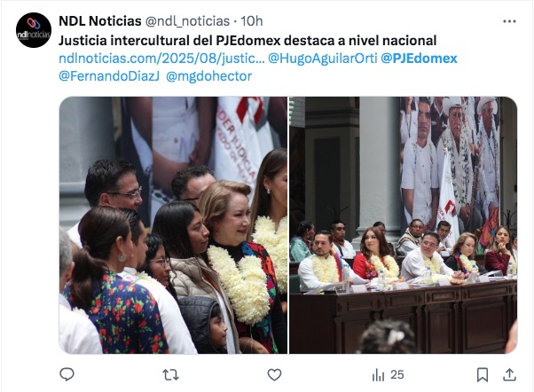534x392 pixels.
Task: Bookmark this tweet
Action: [483, 374]
